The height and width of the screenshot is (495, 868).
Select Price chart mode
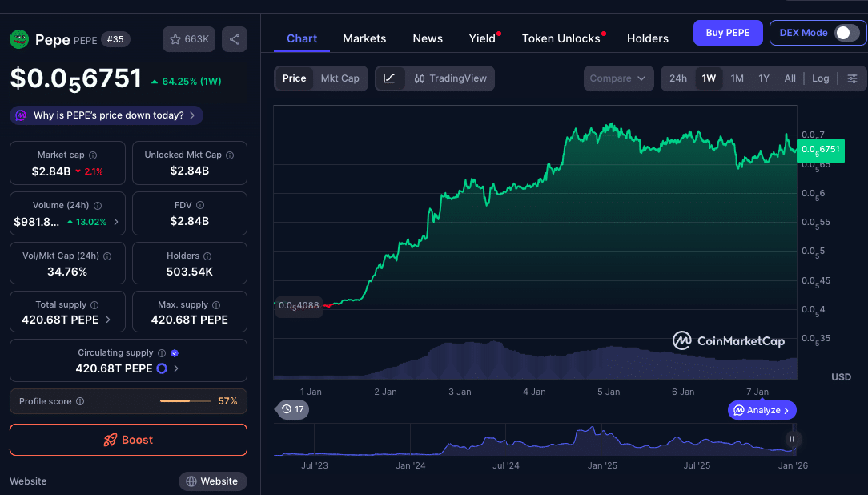point(294,78)
